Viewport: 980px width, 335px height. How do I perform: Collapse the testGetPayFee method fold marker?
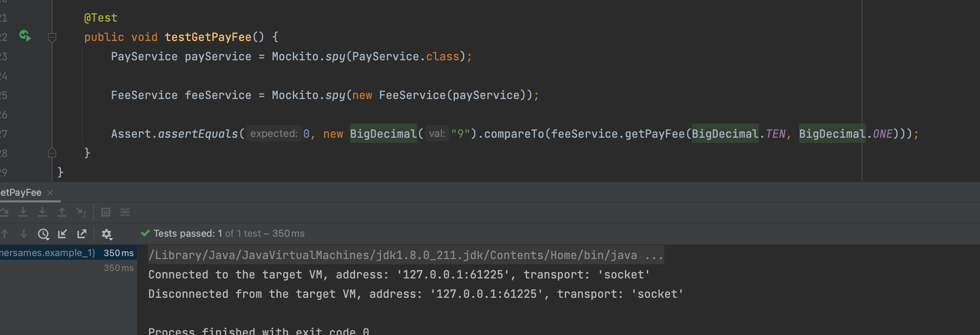click(52, 37)
